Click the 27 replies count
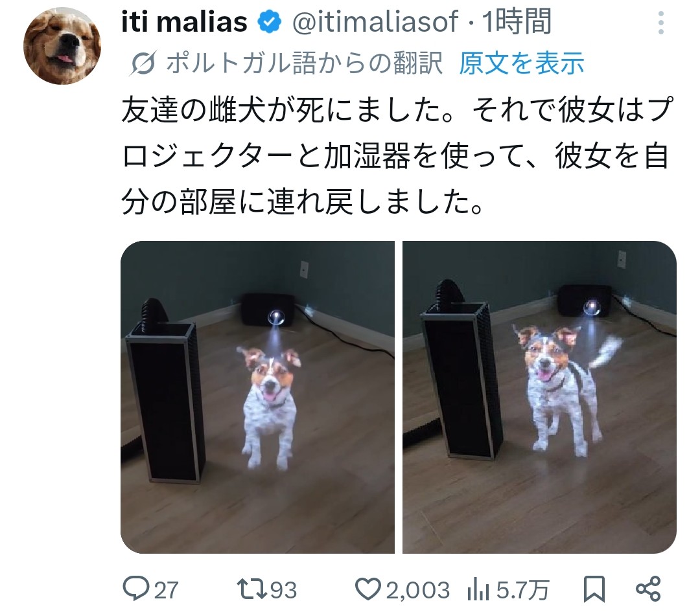The image size is (700, 612). tap(167, 590)
